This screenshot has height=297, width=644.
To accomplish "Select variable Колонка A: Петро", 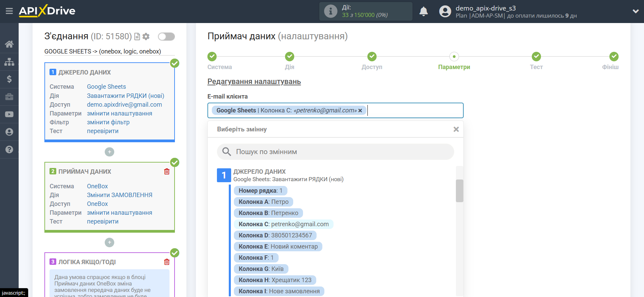I will point(263,202).
